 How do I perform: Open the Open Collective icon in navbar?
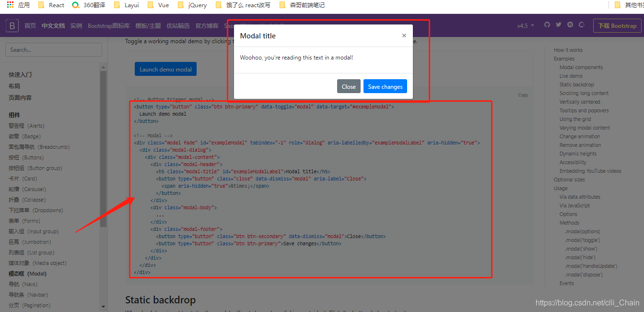[x=582, y=25]
